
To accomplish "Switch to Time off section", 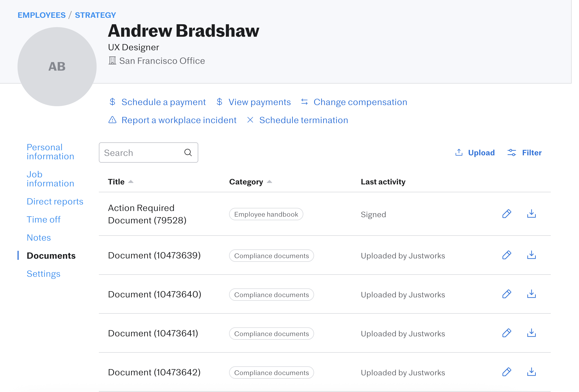I will pyautogui.click(x=43, y=219).
